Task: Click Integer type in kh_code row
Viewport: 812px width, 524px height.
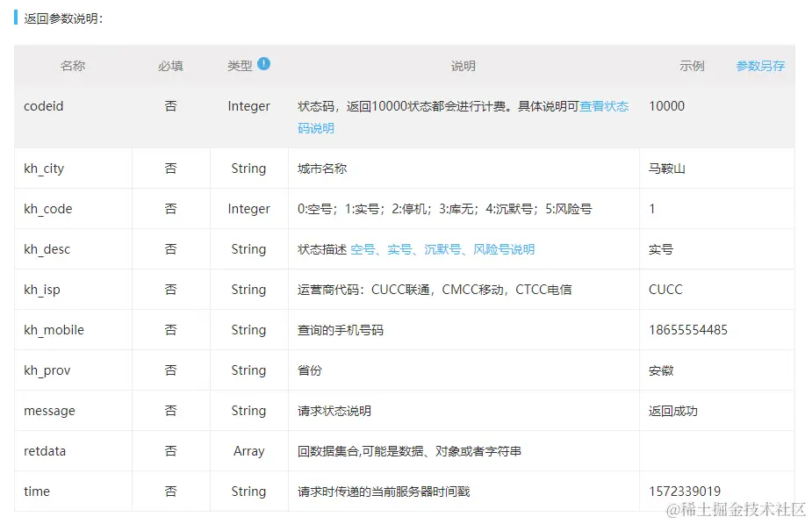Action: (x=248, y=209)
